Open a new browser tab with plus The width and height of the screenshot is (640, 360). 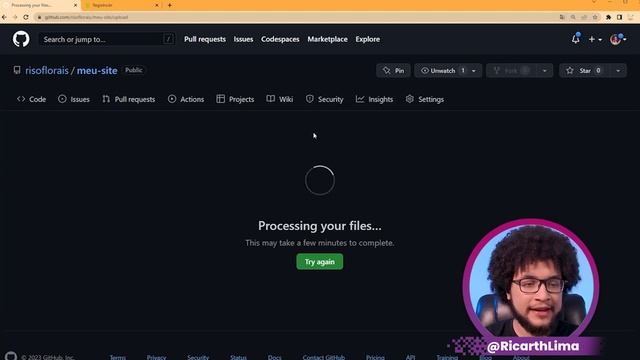(x=170, y=5)
